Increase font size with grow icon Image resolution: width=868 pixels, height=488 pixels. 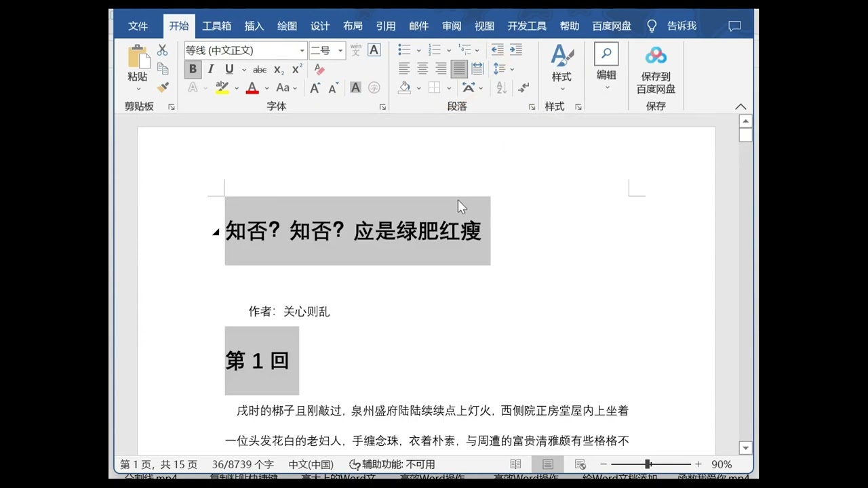pyautogui.click(x=315, y=87)
